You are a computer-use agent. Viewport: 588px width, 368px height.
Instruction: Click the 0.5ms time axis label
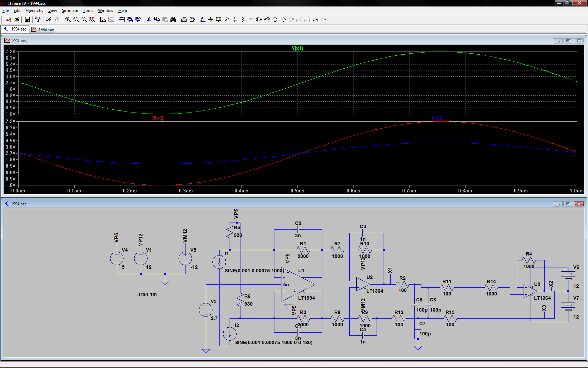tap(297, 191)
